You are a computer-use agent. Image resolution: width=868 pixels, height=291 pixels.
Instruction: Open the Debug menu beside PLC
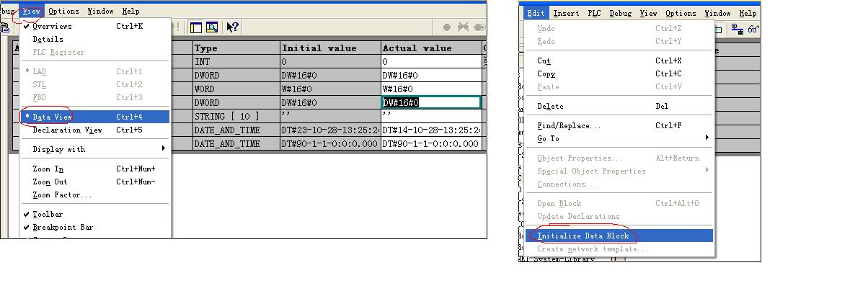coord(620,13)
